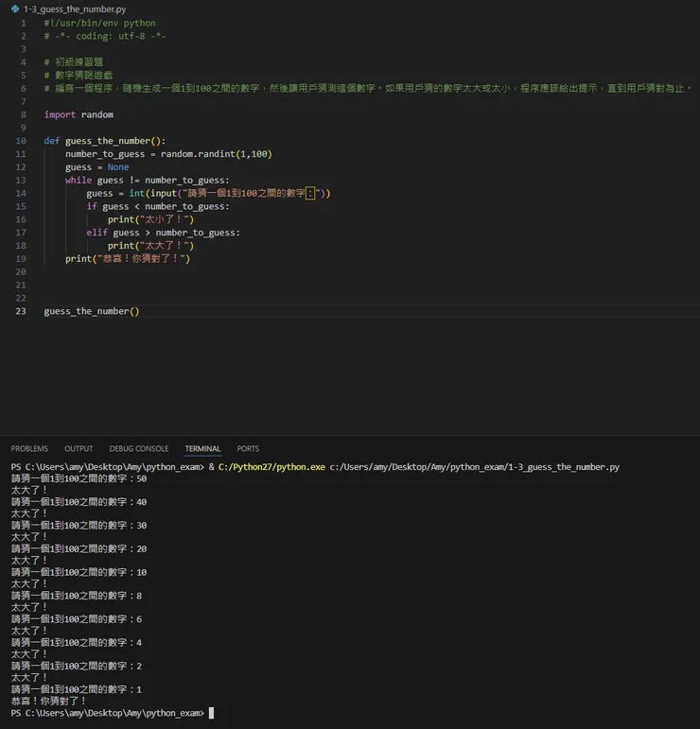This screenshot has height=729, width=700.
Task: Open the OUTPUT panel tab
Action: tap(79, 448)
